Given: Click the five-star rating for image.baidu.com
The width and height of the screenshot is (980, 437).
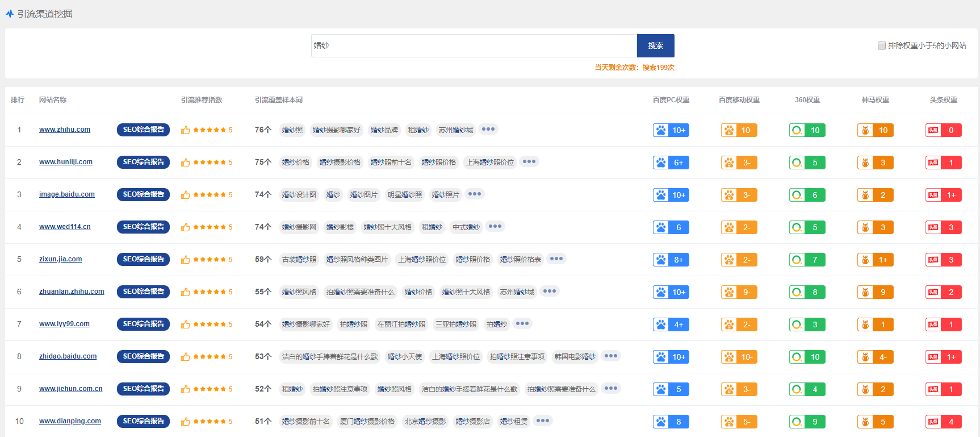Looking at the screenshot, I should [210, 195].
